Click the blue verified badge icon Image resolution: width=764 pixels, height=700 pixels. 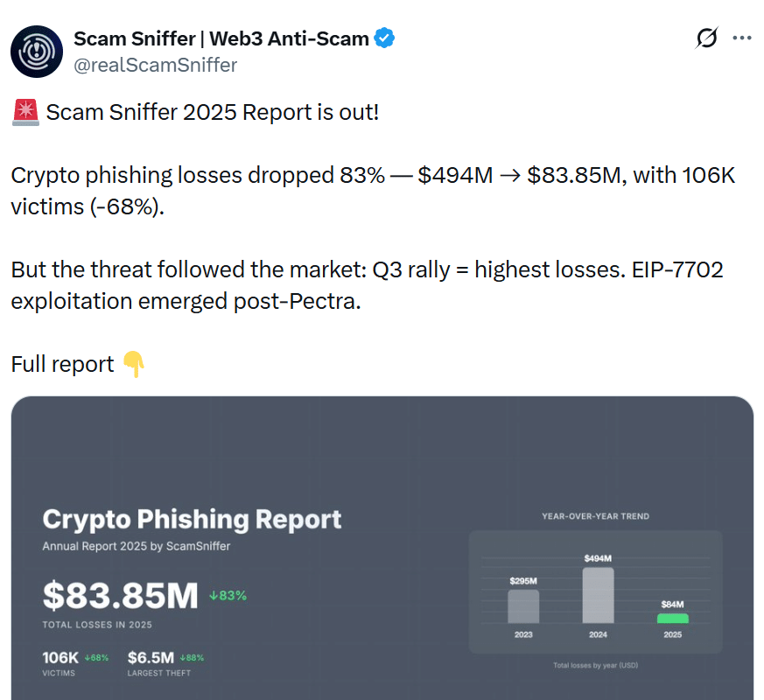[x=383, y=38]
